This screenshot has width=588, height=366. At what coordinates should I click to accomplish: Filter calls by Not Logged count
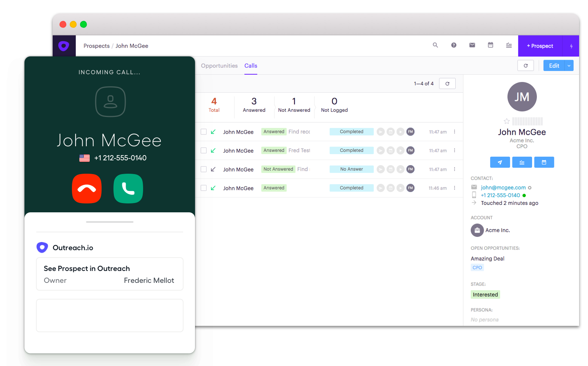coord(334,105)
